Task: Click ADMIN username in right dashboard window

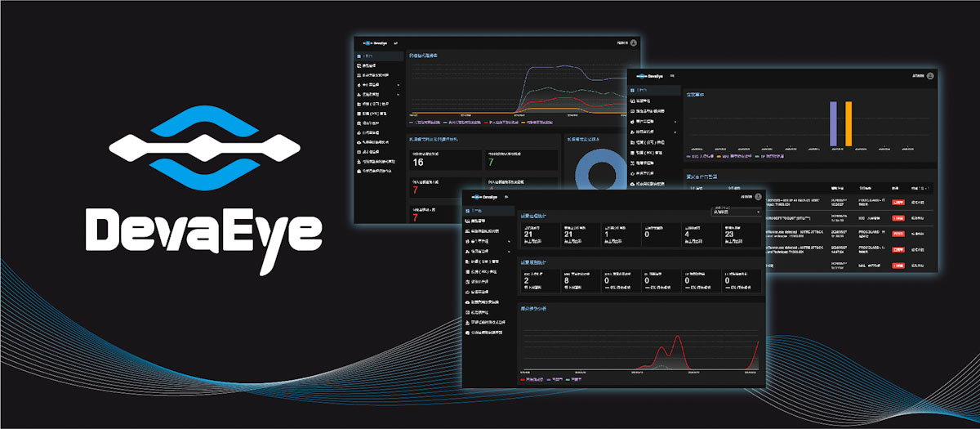Action: point(918,76)
